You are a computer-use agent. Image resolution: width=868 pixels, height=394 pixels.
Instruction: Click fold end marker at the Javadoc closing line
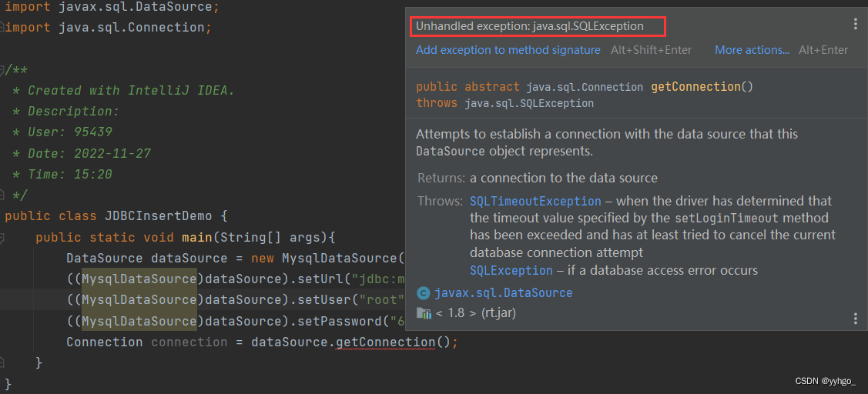click(2, 195)
